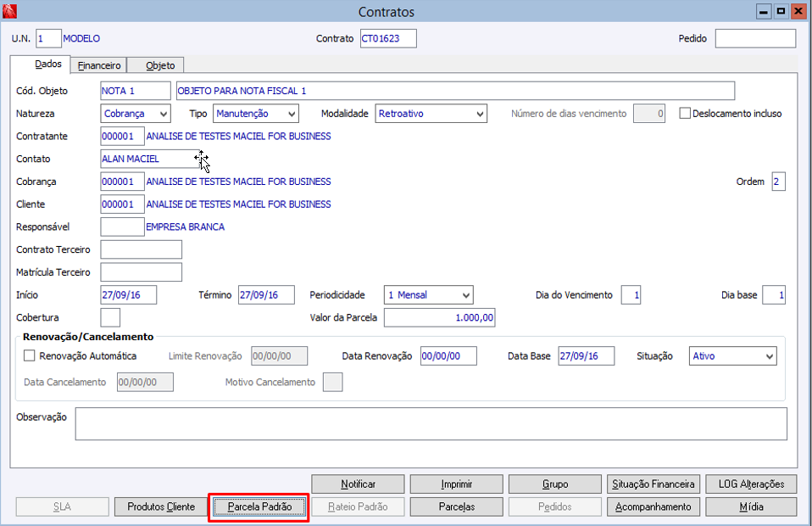Enable Renovação Automática checkbox
This screenshot has height=526, width=812.
(x=30, y=356)
